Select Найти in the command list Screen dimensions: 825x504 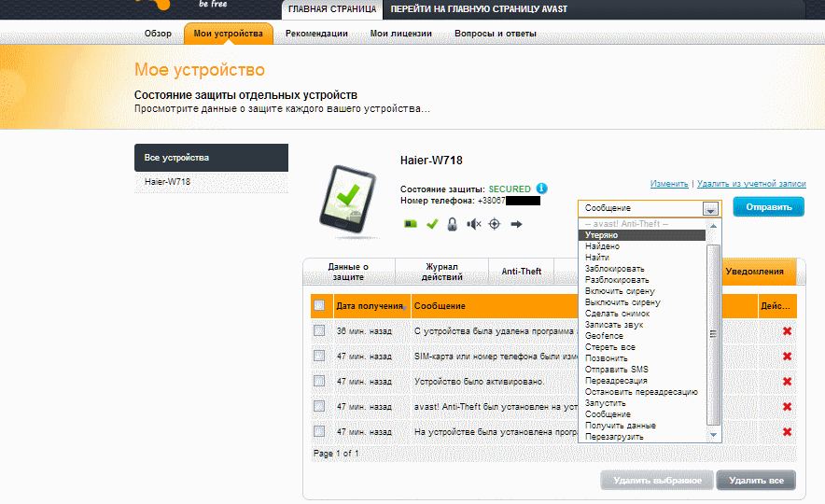click(642, 258)
